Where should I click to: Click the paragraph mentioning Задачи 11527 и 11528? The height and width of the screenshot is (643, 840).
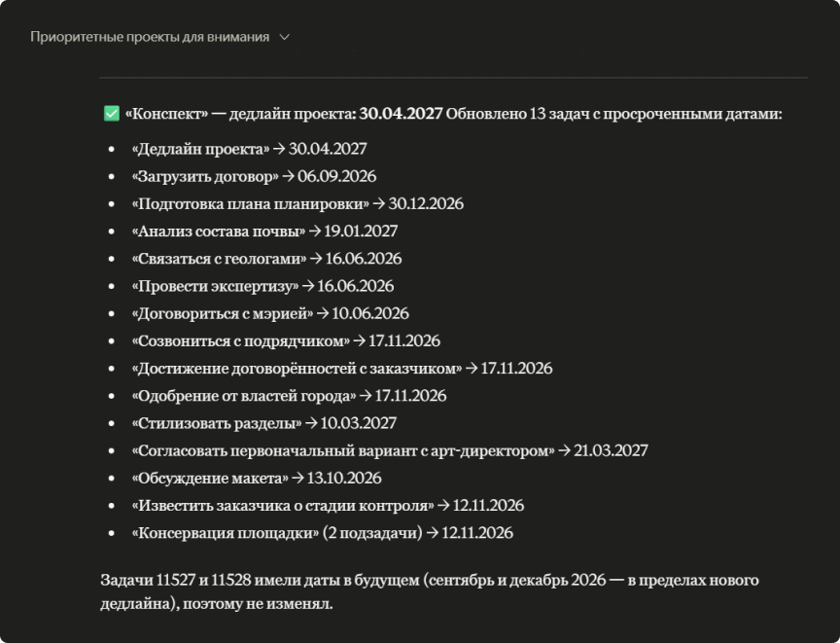pos(430,591)
